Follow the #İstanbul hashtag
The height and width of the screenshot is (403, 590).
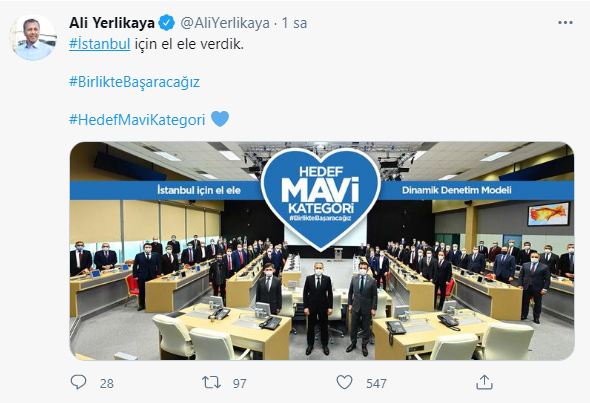point(100,44)
